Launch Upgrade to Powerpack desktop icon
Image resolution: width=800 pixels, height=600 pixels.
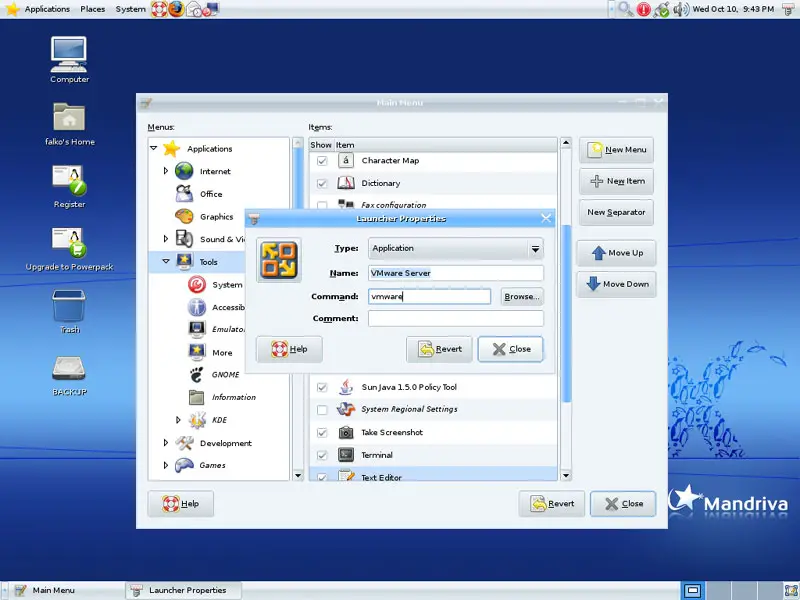click(x=69, y=242)
